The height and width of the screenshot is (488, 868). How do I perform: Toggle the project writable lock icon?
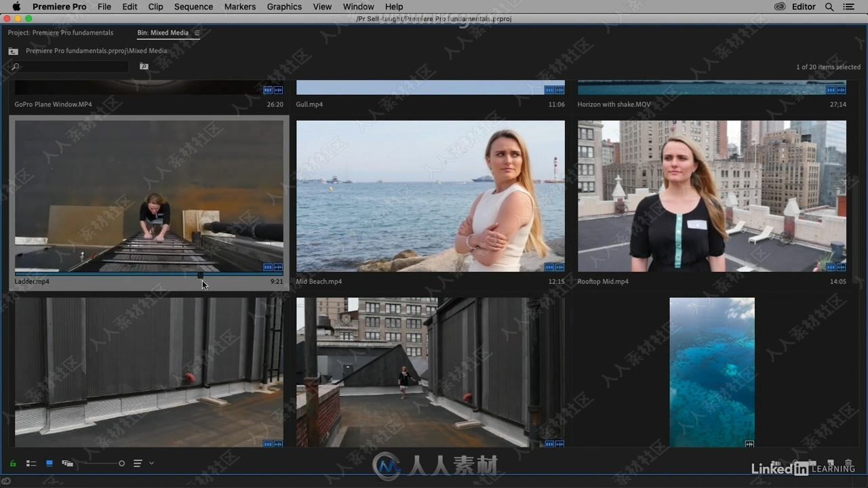[x=12, y=464]
